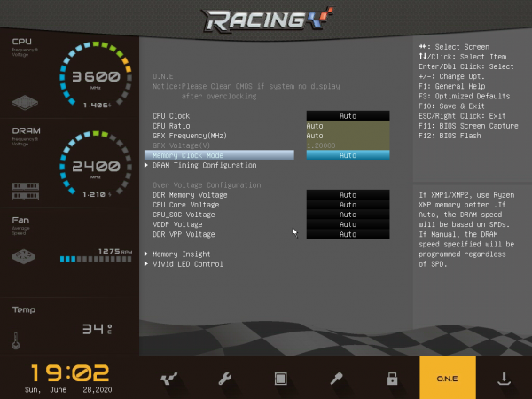Click the CPU Ratio label
Screen dimensions: 532x399
pyautogui.click(x=171, y=126)
